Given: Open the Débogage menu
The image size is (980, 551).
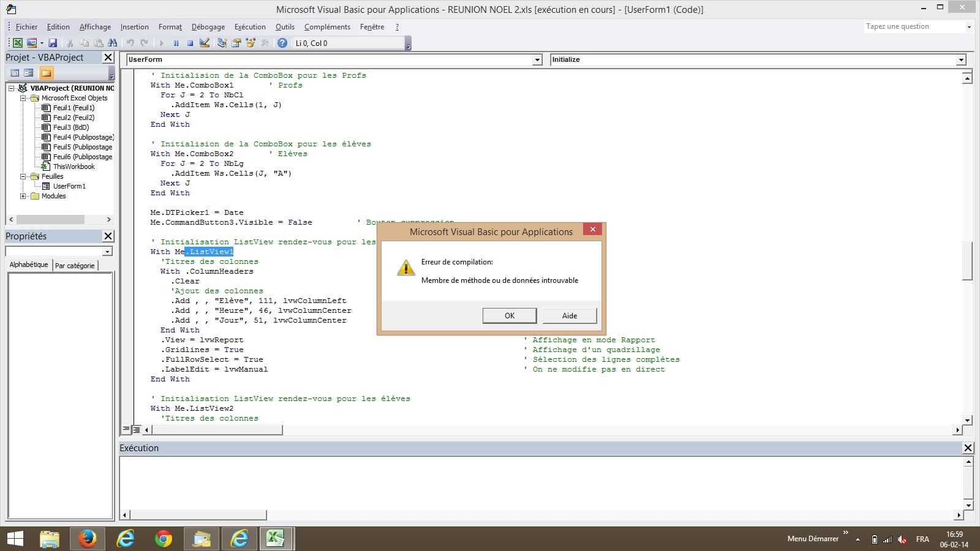Looking at the screenshot, I should coord(208,27).
